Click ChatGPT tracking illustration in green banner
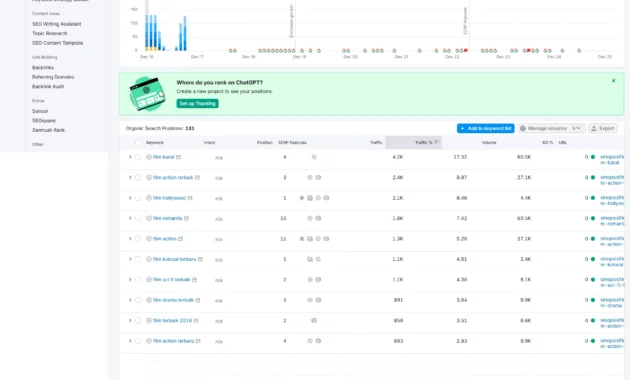 tap(147, 94)
